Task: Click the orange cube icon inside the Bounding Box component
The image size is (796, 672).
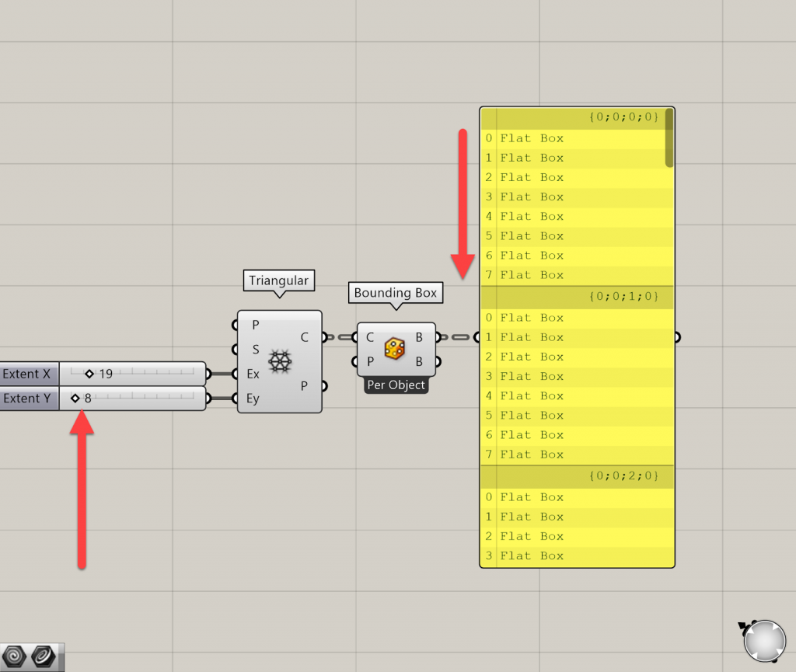Action: point(396,349)
